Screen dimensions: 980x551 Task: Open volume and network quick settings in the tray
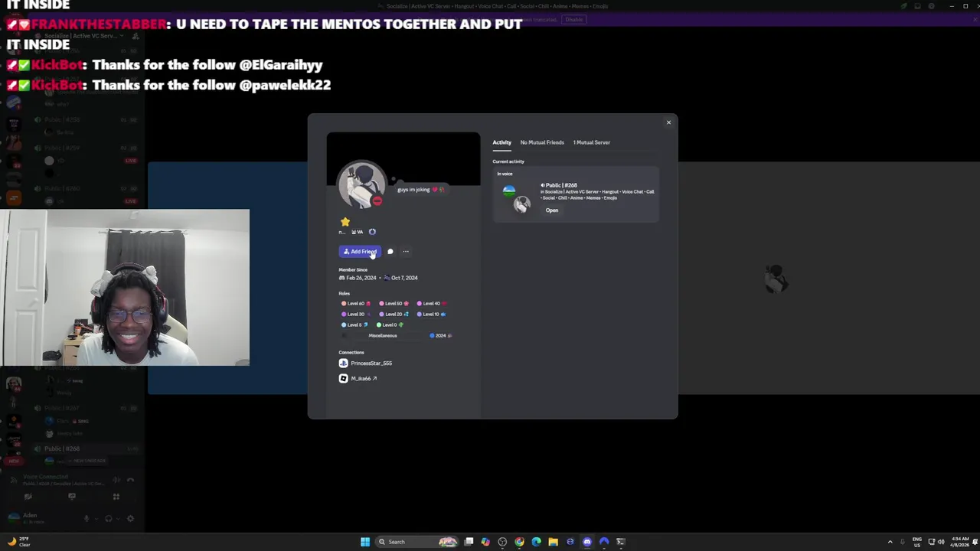coord(936,542)
